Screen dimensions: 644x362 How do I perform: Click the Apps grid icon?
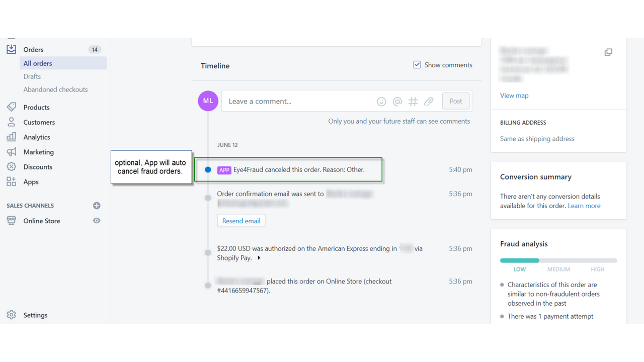pyautogui.click(x=11, y=182)
